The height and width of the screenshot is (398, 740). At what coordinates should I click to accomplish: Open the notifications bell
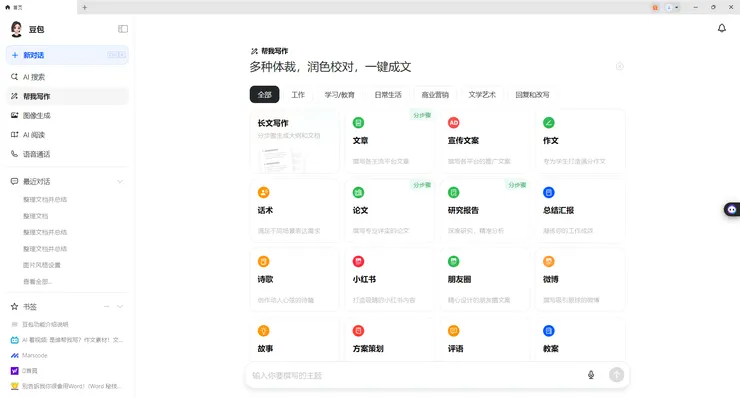(722, 28)
